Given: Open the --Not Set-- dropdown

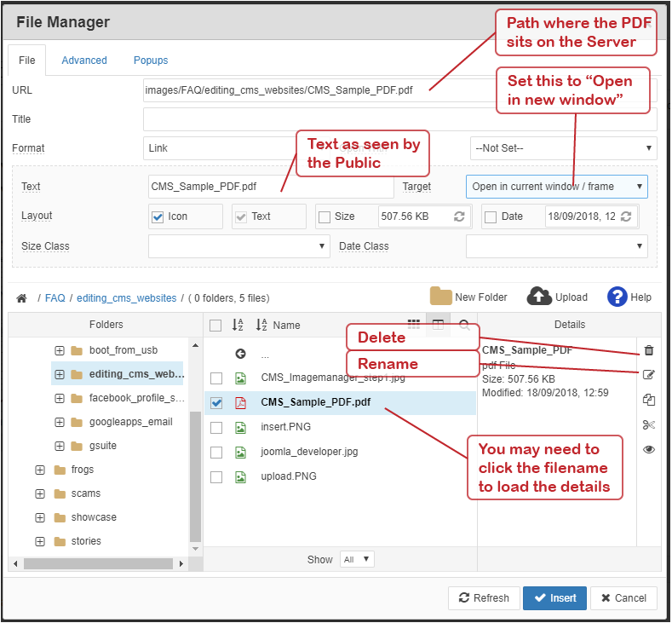Looking at the screenshot, I should coord(564,148).
